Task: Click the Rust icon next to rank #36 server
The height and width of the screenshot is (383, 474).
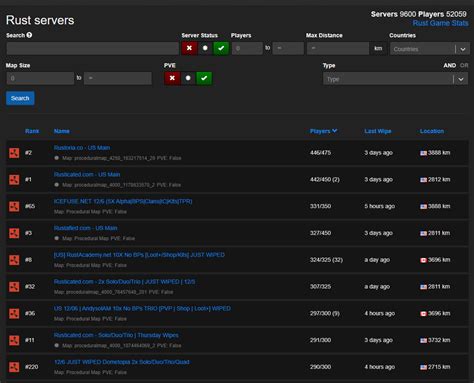Action: [14, 314]
